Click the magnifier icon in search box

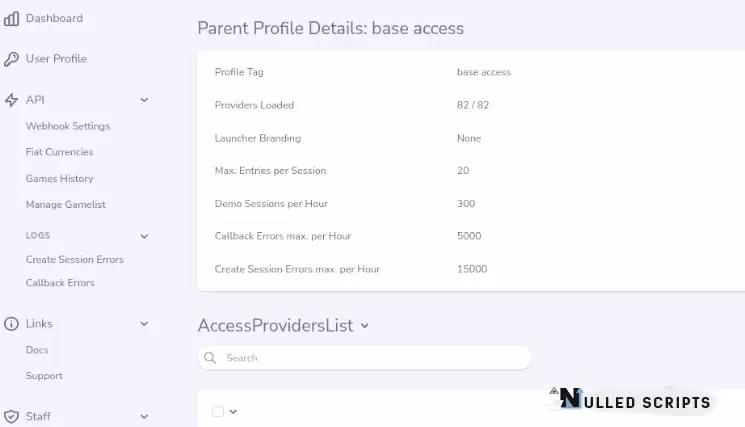(210, 358)
